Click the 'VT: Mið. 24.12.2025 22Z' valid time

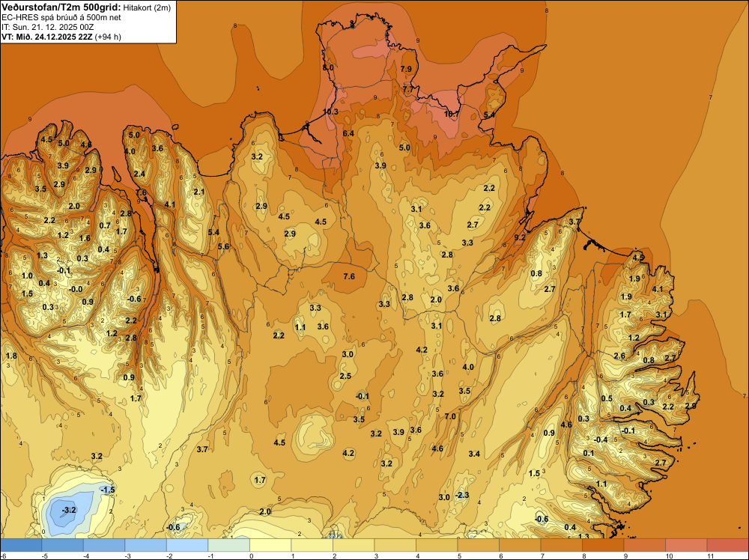47,37
